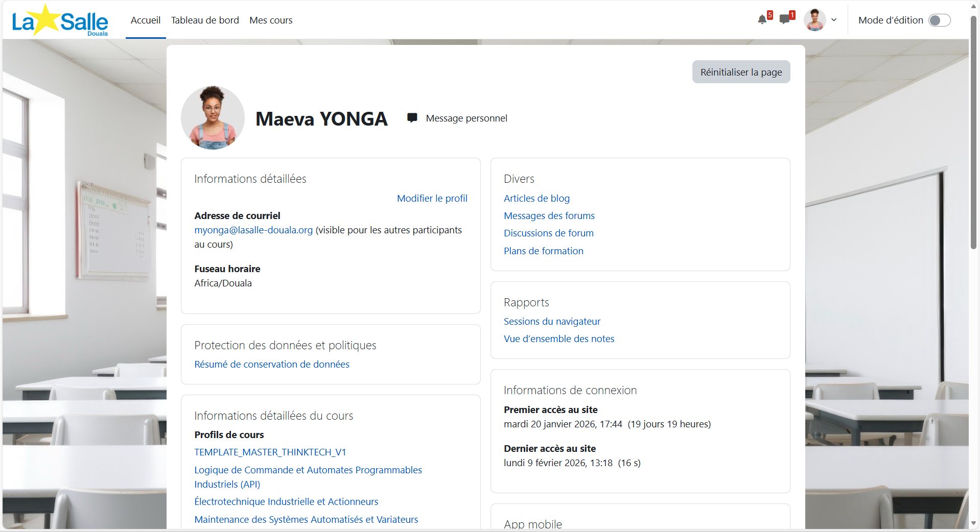
Task: Click the La Salle Douala logo
Action: (x=60, y=20)
